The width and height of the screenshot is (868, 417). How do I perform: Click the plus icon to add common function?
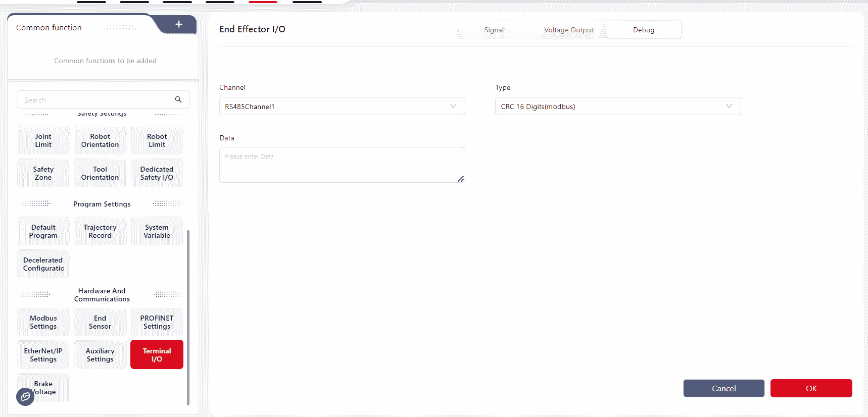[179, 24]
